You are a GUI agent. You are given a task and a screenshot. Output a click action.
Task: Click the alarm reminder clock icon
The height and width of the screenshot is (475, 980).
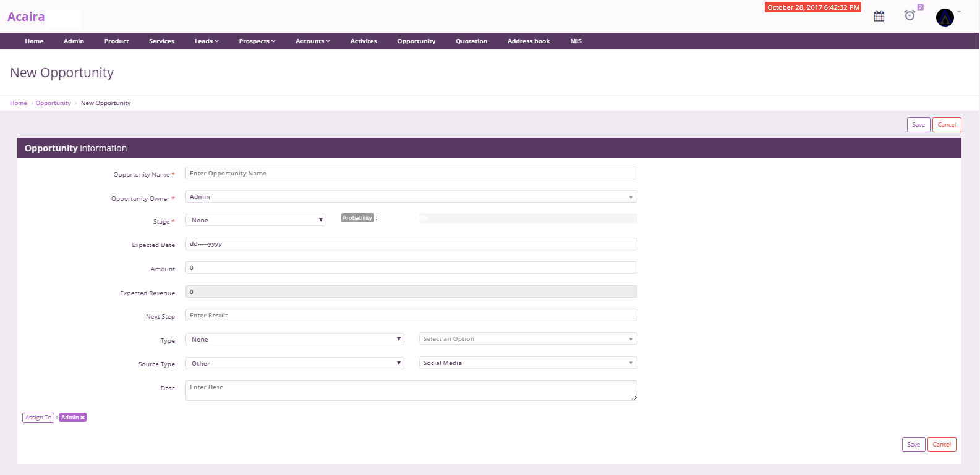pyautogui.click(x=910, y=15)
